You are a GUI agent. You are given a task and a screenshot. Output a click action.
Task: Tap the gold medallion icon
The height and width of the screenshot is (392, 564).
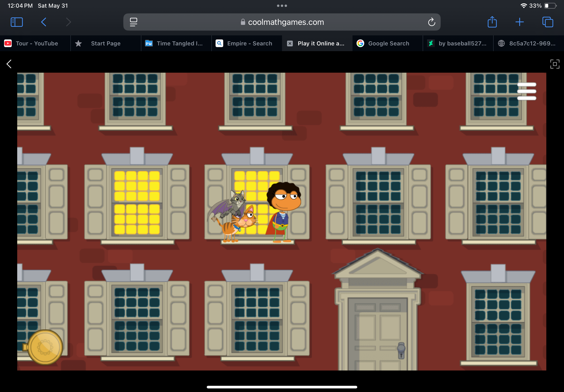click(45, 347)
